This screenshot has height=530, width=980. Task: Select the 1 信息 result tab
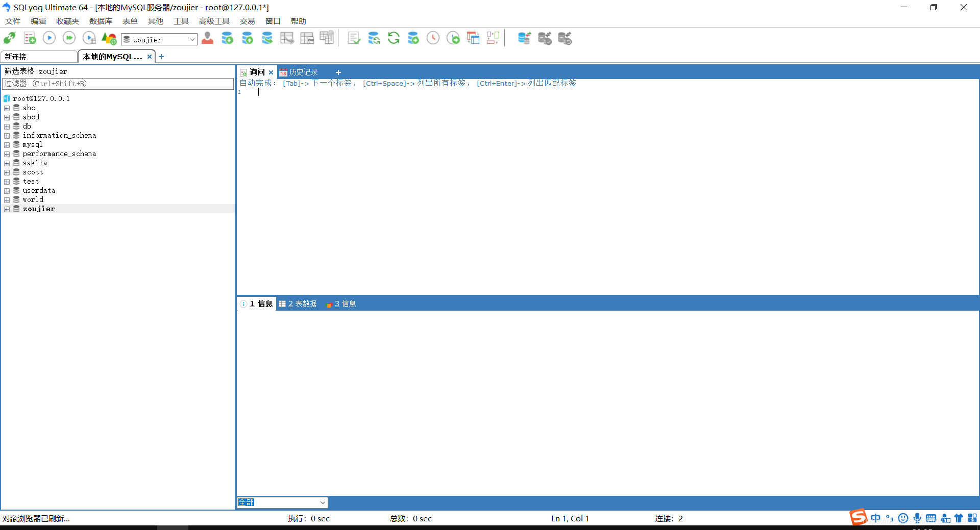tap(257, 304)
